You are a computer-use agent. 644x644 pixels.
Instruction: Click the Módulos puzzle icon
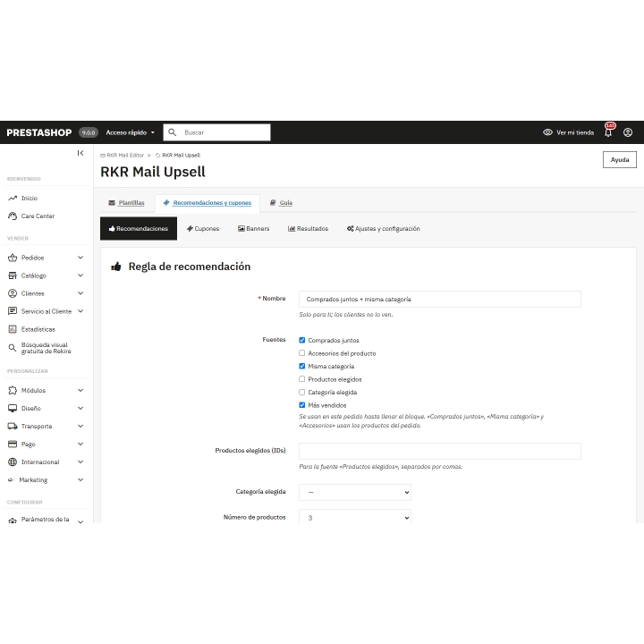point(13,390)
